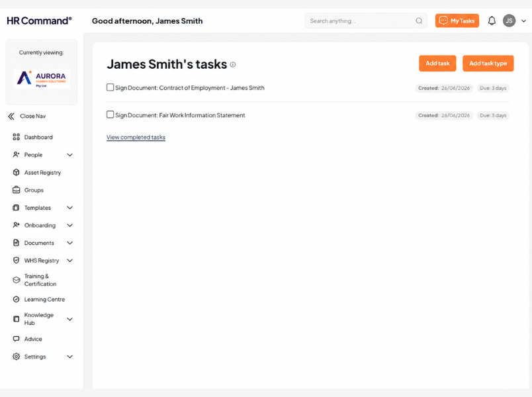Open My Tasks button in header
Viewport: 532px width, 397px height.
click(457, 21)
